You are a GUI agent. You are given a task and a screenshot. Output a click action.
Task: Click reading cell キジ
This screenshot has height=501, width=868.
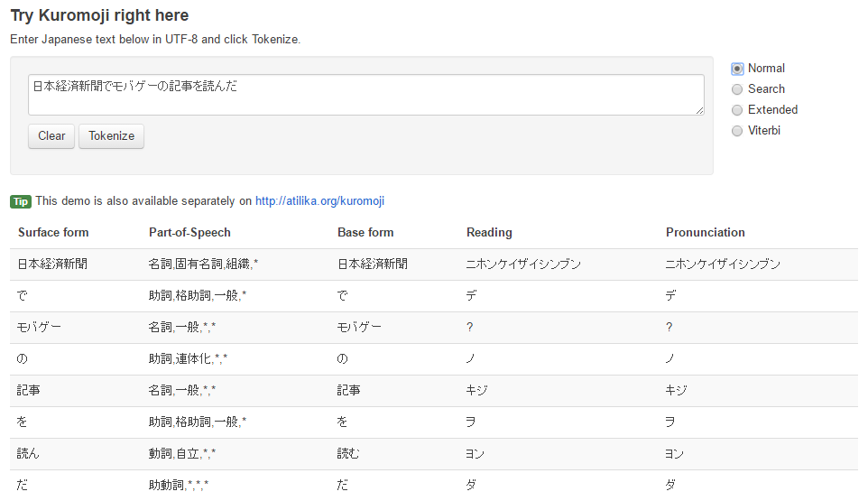point(476,390)
